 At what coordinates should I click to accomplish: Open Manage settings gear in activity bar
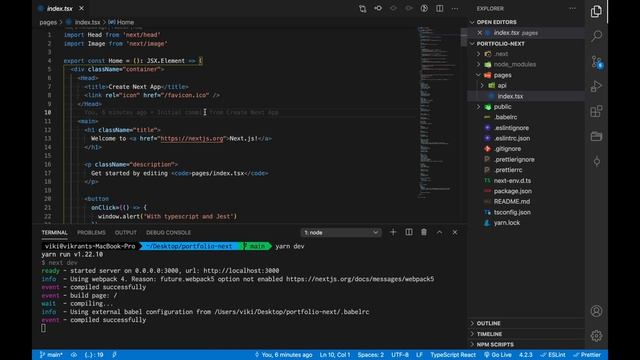point(596,336)
